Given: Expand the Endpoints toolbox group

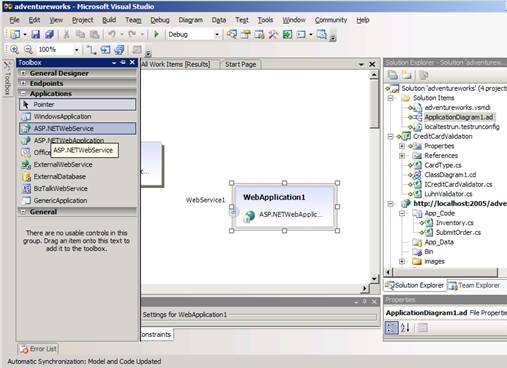Looking at the screenshot, I should 23,83.
